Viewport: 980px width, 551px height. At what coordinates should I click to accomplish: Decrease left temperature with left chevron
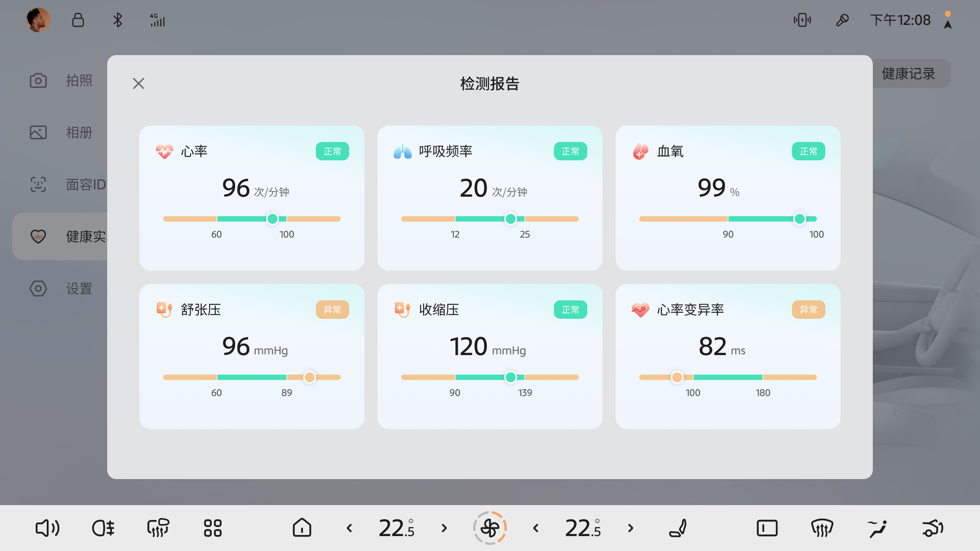pyautogui.click(x=350, y=528)
